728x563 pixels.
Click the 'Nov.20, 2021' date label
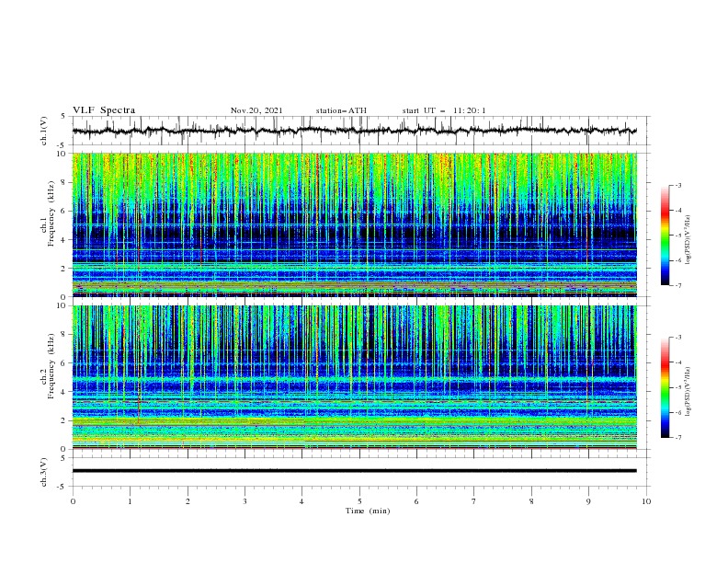[256, 110]
